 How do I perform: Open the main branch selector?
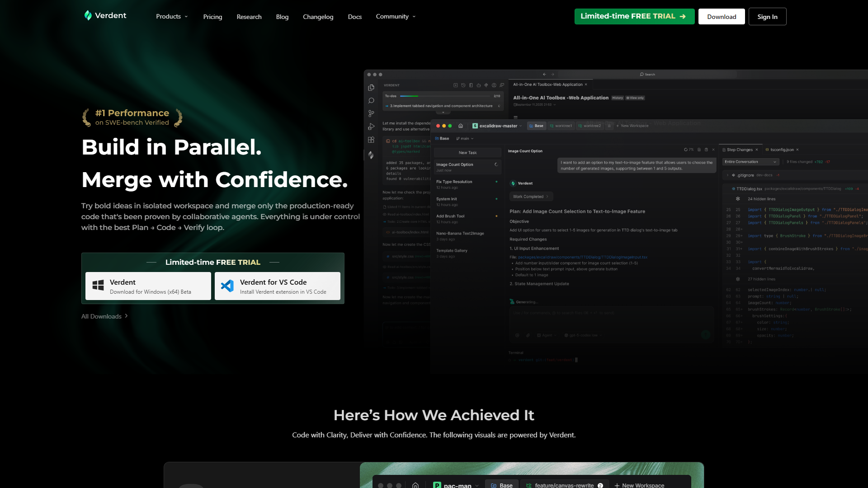pyautogui.click(x=465, y=139)
